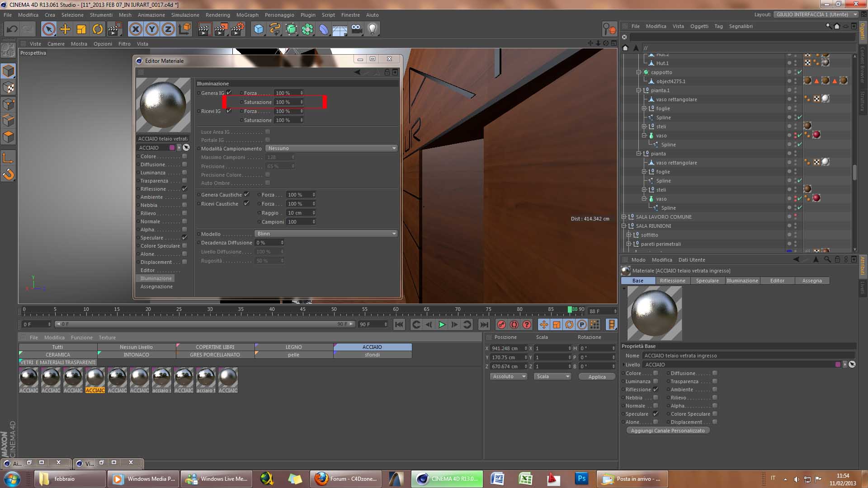Screen dimensions: 868x488
Task: Add a cube primitive object
Action: point(259,29)
